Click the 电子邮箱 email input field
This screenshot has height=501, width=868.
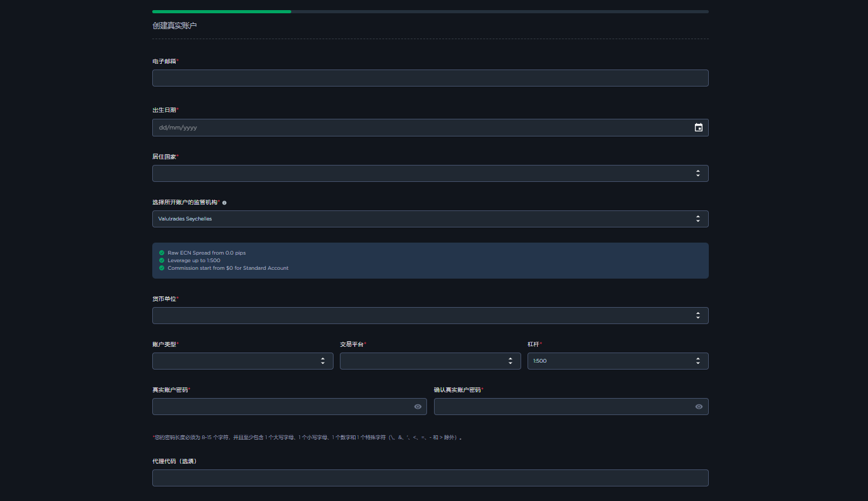coord(430,78)
